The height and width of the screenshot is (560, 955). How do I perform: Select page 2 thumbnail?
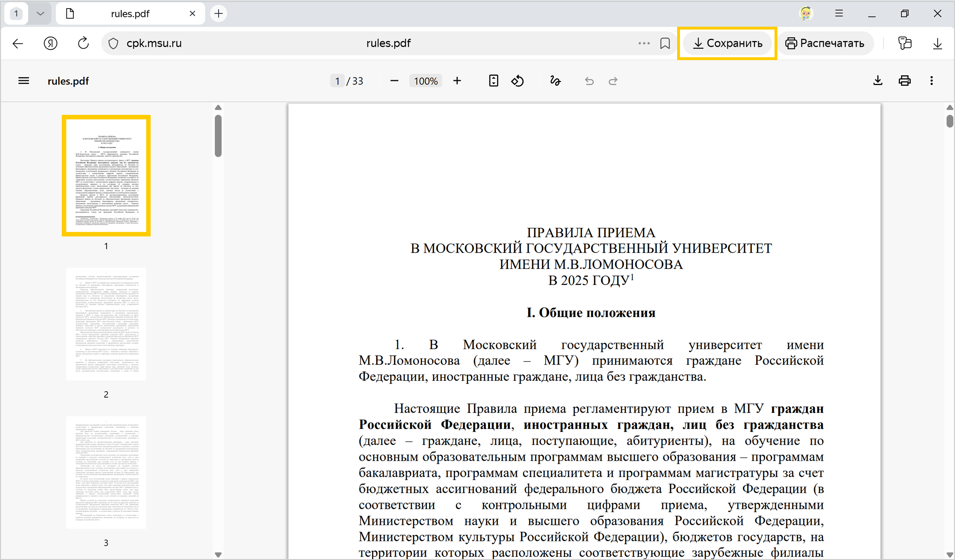point(106,324)
